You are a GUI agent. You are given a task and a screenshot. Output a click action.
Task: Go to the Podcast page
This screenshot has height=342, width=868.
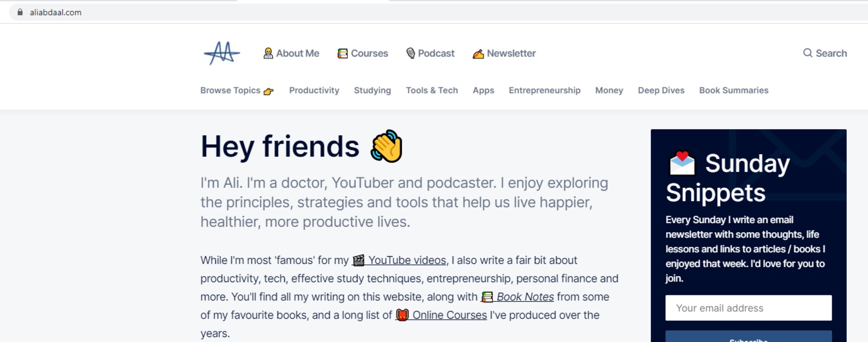[430, 53]
